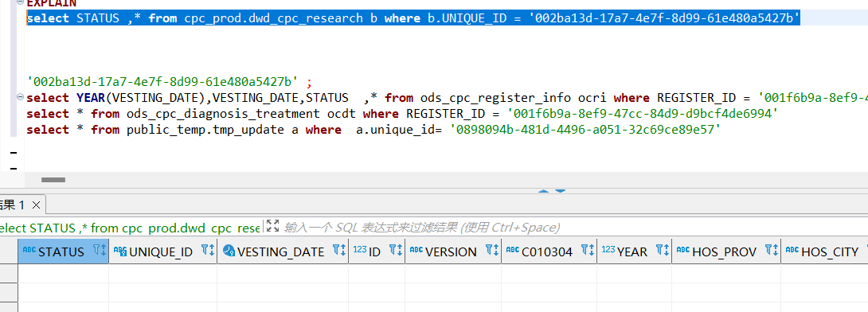Click the expand filter panel icon

(272, 226)
